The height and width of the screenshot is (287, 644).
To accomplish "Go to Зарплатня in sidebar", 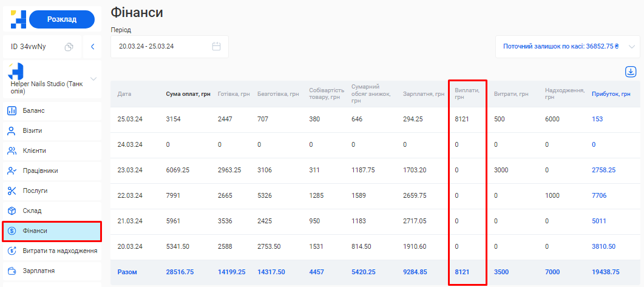I will pos(39,271).
